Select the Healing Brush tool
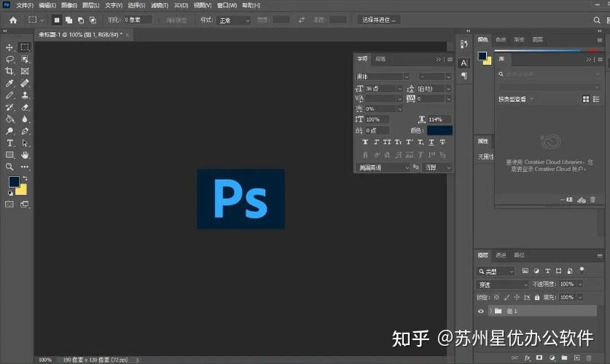This screenshot has height=364, width=610. pyautogui.click(x=25, y=83)
